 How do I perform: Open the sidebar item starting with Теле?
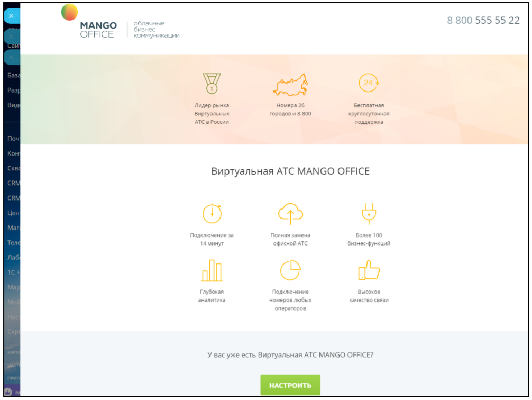[x=13, y=243]
